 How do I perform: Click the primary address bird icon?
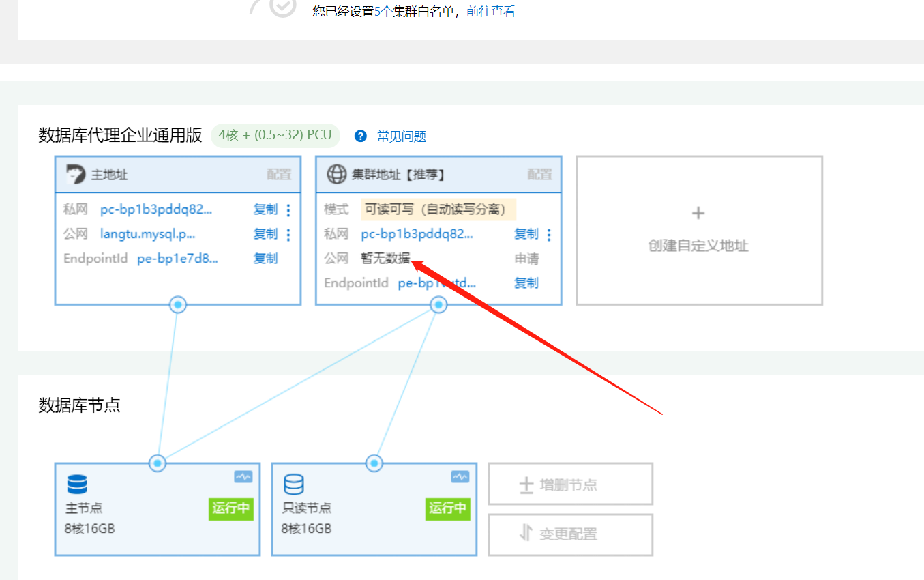(76, 174)
